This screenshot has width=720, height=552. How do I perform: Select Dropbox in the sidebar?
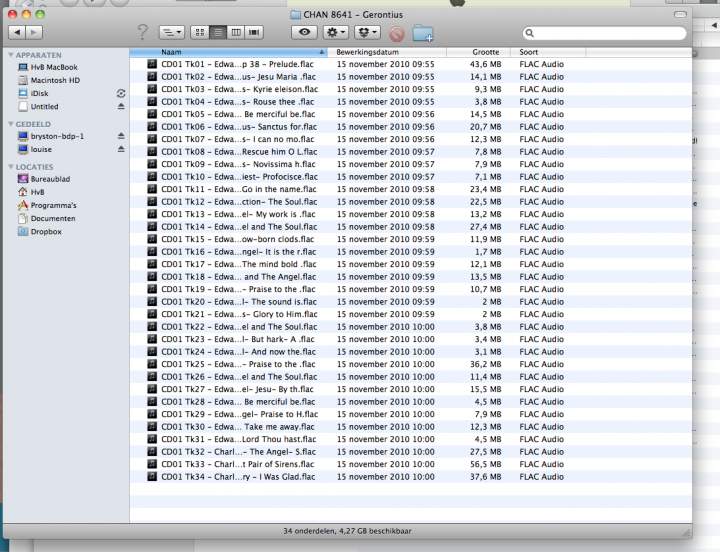tap(46, 231)
